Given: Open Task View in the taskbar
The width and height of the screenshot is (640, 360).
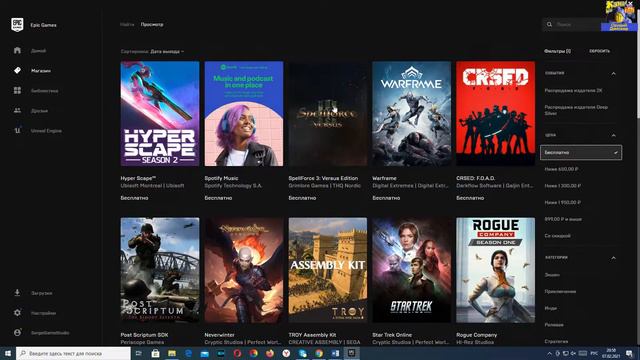Looking at the screenshot, I should point(138,353).
